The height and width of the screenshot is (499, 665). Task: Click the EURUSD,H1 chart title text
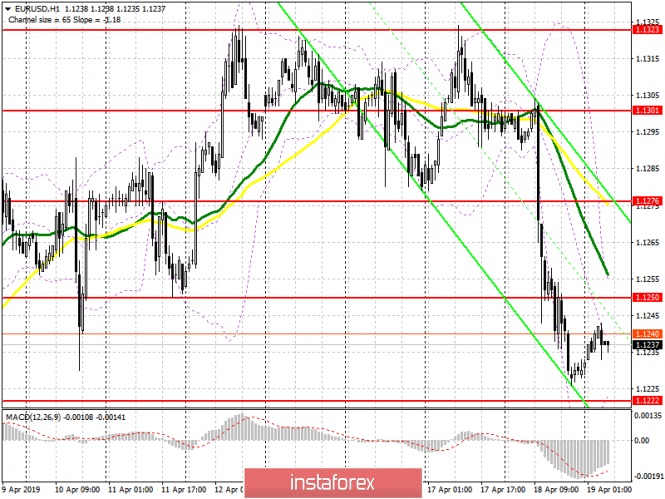tap(38, 9)
